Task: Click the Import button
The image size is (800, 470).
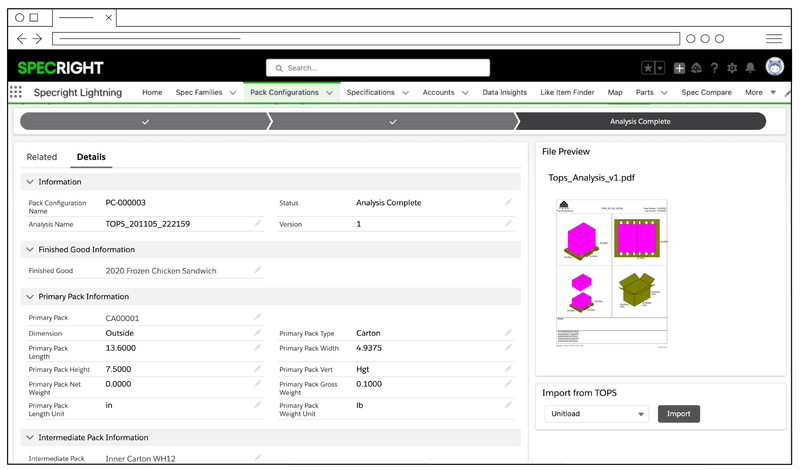Action: pos(679,414)
